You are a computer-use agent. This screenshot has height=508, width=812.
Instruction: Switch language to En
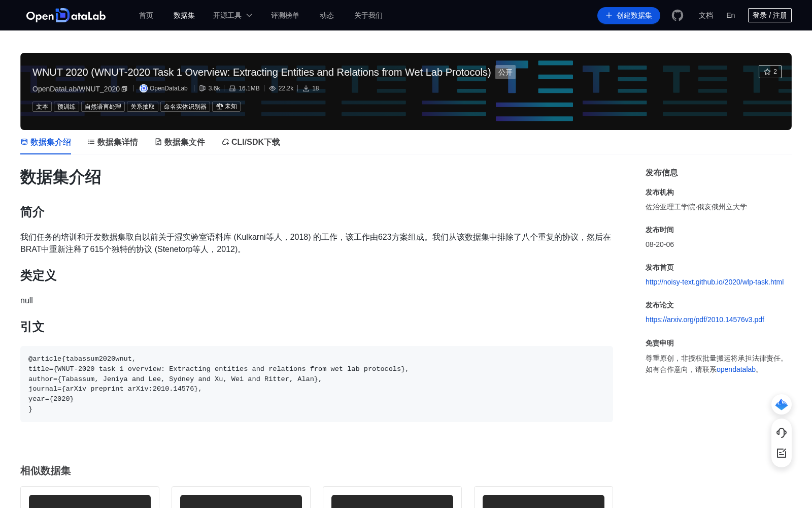[x=731, y=15]
